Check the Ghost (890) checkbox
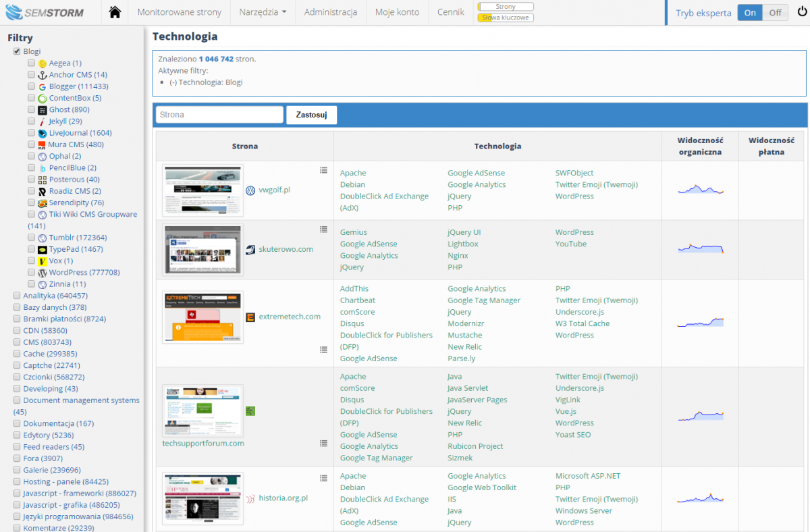 32,110
